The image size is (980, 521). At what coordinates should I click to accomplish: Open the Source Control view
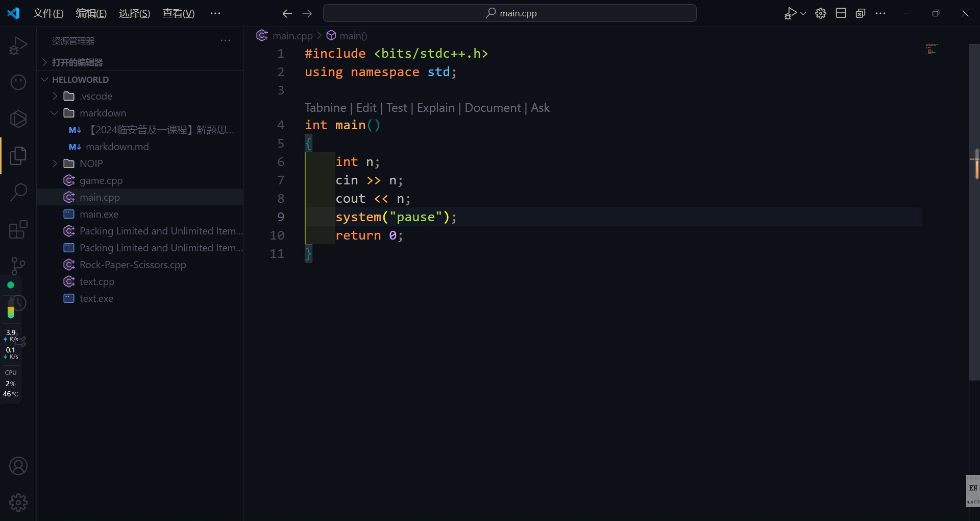tap(18, 266)
